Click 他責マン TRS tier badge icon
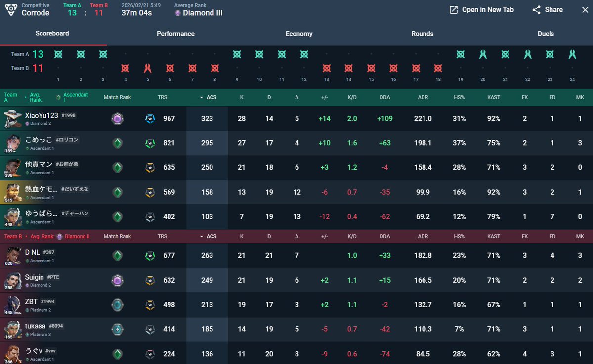Screen dimensions: 593x364 coord(150,167)
